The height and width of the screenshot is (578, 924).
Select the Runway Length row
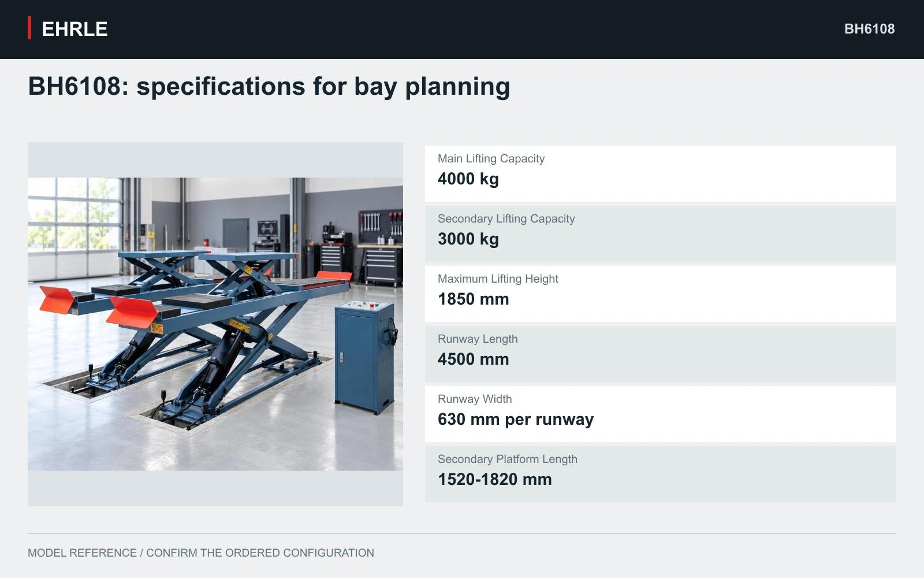point(661,354)
